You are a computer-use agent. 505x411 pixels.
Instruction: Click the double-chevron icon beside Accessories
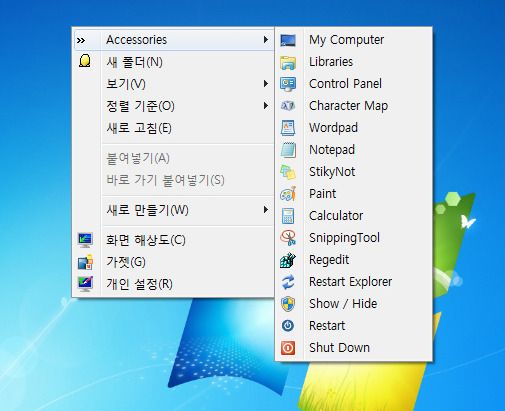(81, 41)
